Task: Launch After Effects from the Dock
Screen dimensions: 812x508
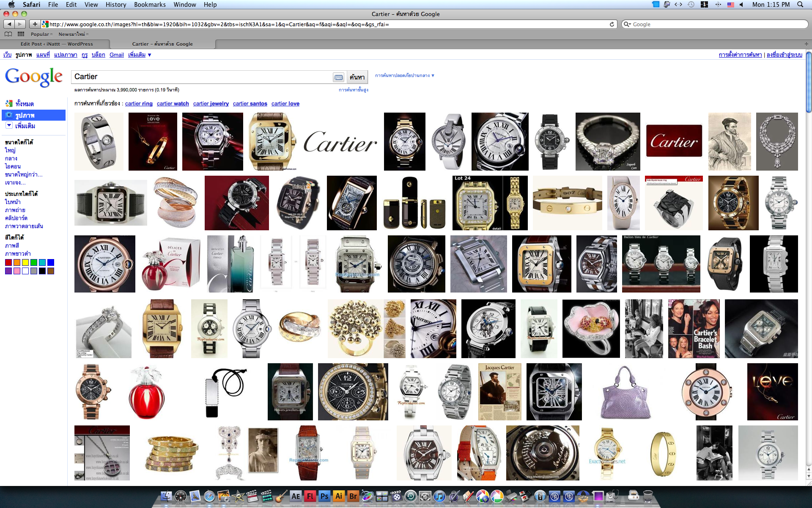Action: point(296,496)
